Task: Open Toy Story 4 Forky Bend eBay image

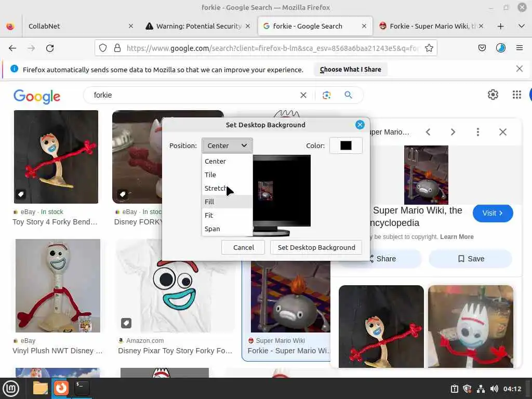Action: pos(56,157)
